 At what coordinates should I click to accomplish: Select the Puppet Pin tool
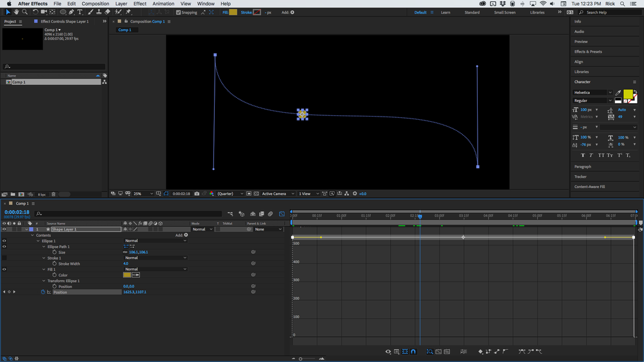(x=128, y=12)
